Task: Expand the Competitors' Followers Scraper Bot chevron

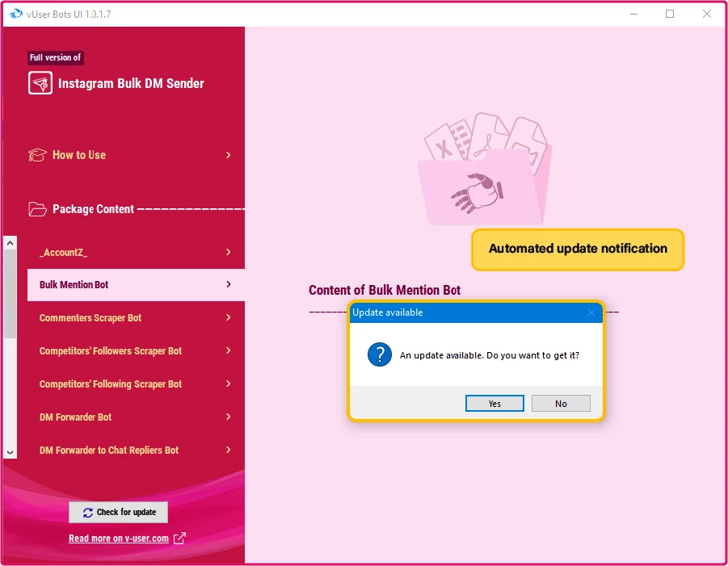Action: [x=228, y=350]
